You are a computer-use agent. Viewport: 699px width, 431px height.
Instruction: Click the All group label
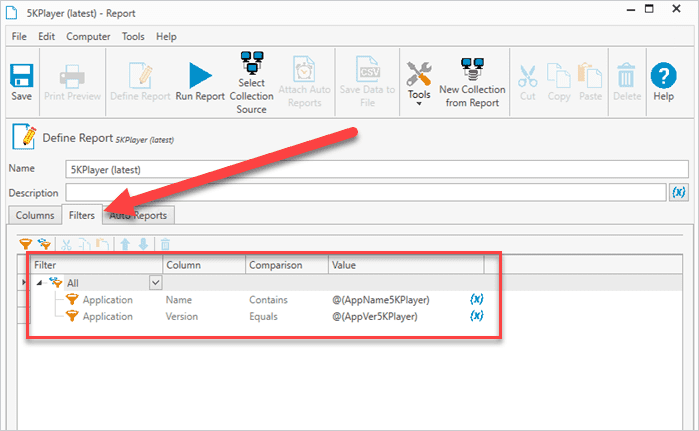(73, 283)
